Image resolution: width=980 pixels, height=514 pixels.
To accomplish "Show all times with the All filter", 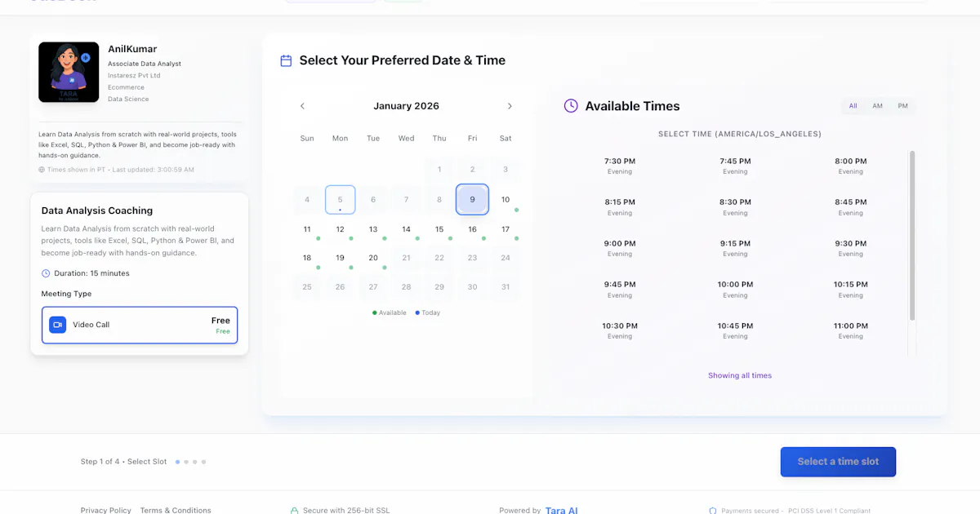I will point(853,106).
